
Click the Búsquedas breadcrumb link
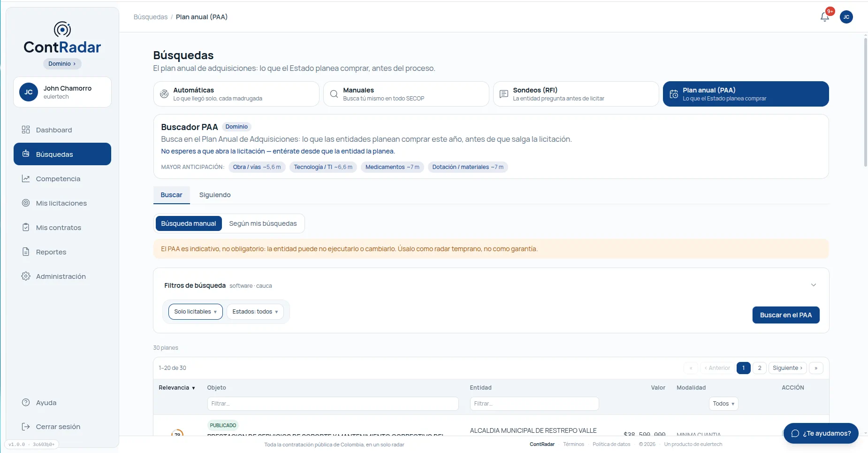151,17
